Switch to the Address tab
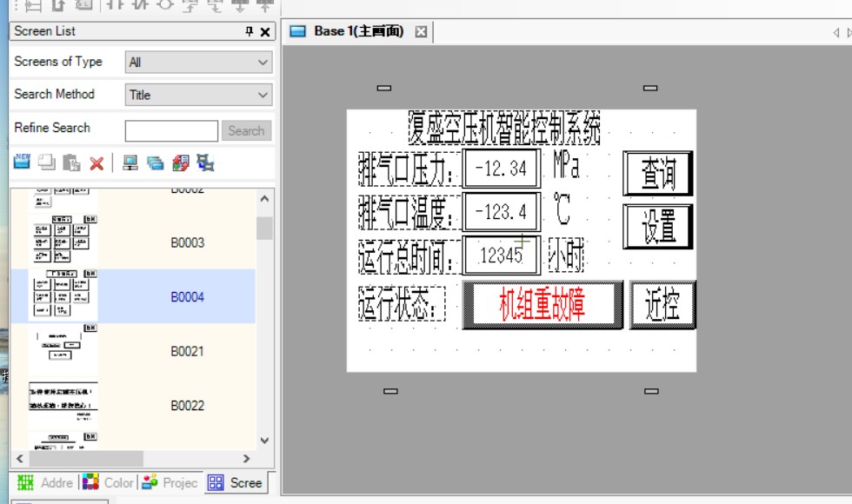Image resolution: width=852 pixels, height=504 pixels. coord(46,482)
